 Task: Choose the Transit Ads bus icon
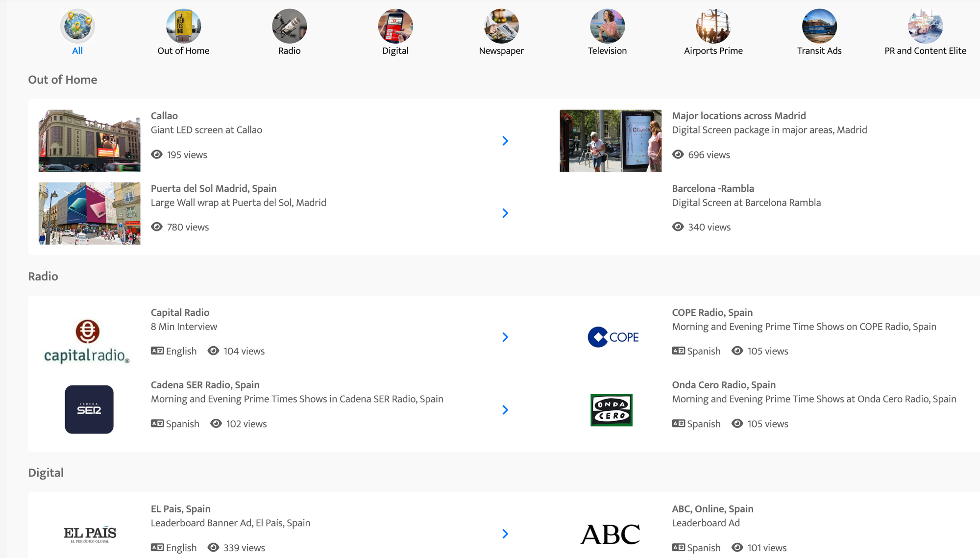tap(819, 26)
